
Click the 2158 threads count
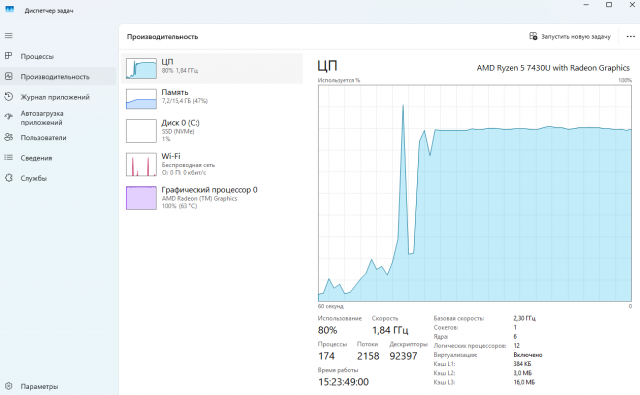pos(368,356)
